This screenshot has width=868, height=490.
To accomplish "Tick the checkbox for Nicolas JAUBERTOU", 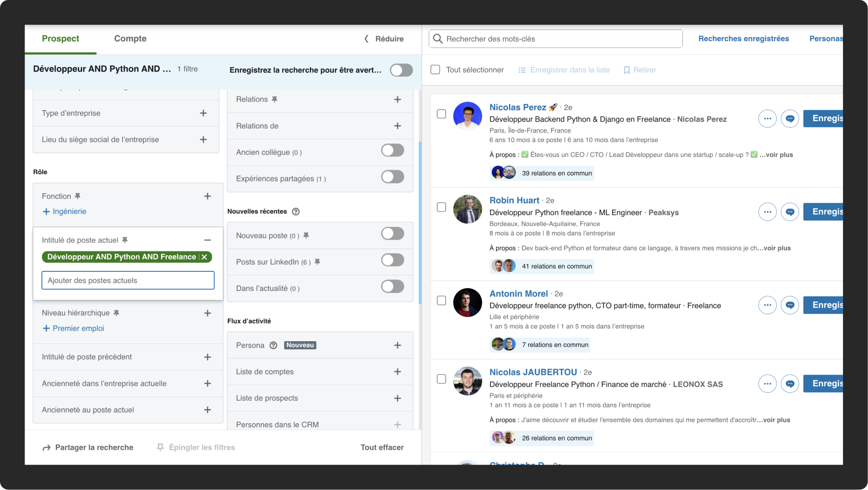I will pos(441,379).
